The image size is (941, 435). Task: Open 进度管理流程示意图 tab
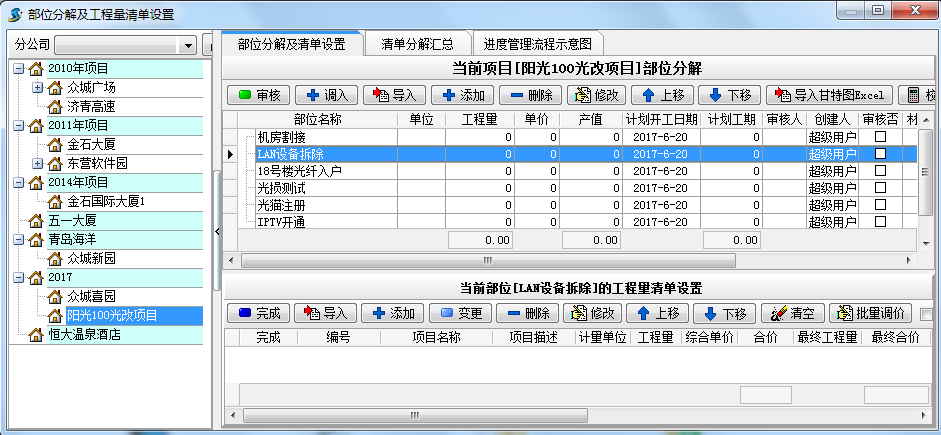point(538,44)
